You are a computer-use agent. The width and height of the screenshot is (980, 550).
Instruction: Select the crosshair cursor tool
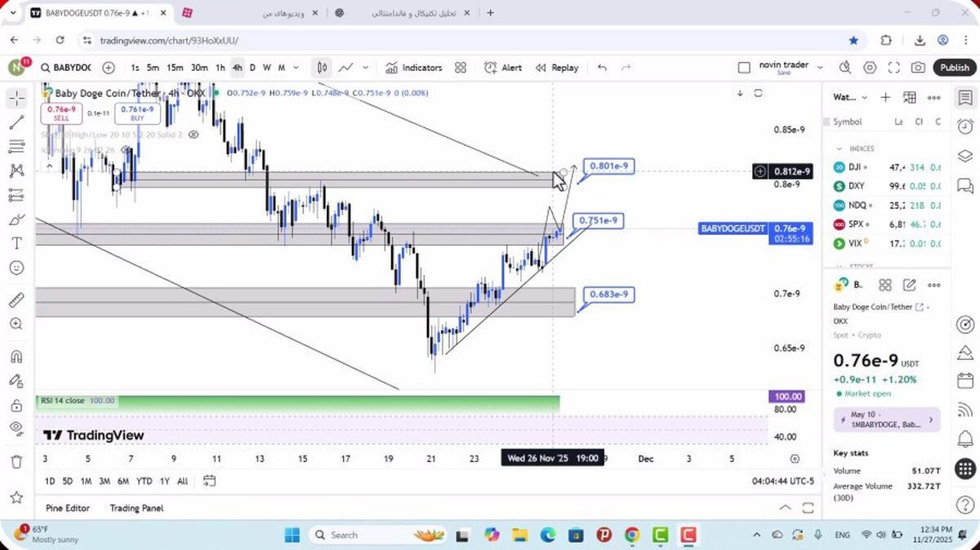(16, 99)
